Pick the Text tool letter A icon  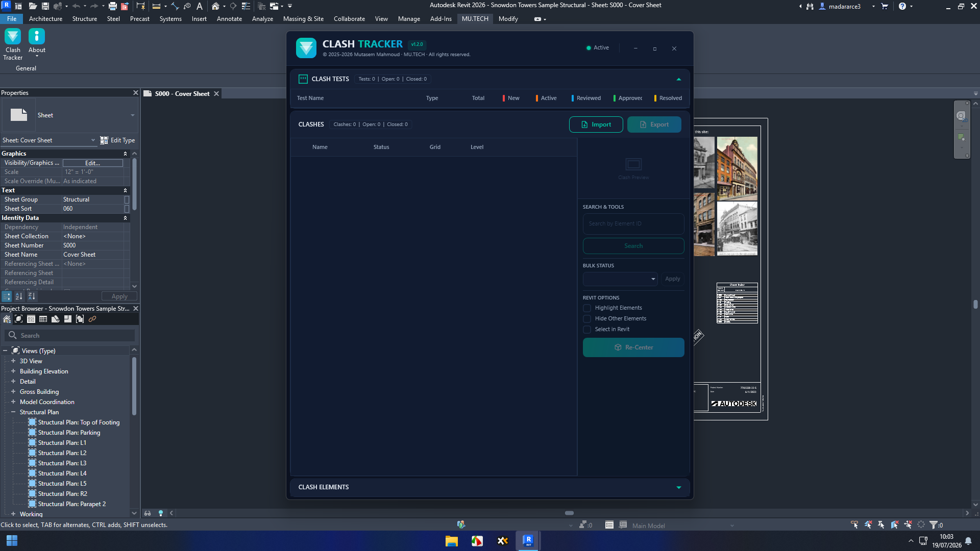(x=200, y=6)
